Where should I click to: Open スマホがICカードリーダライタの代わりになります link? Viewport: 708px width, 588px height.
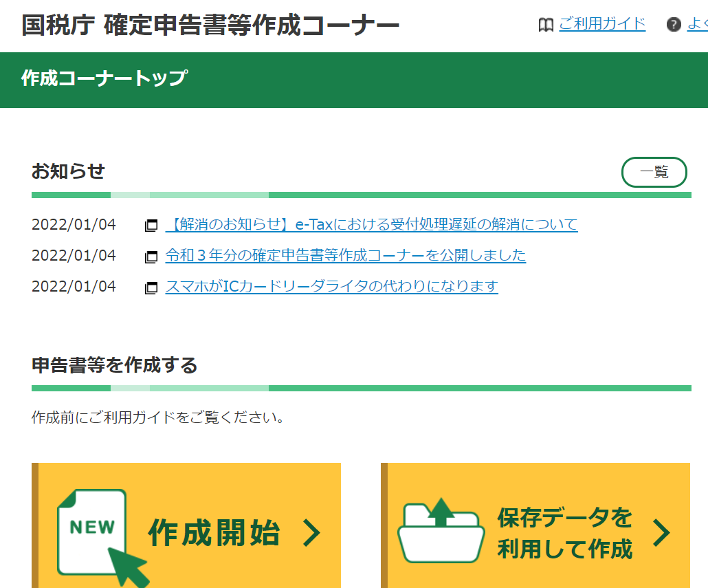click(331, 286)
